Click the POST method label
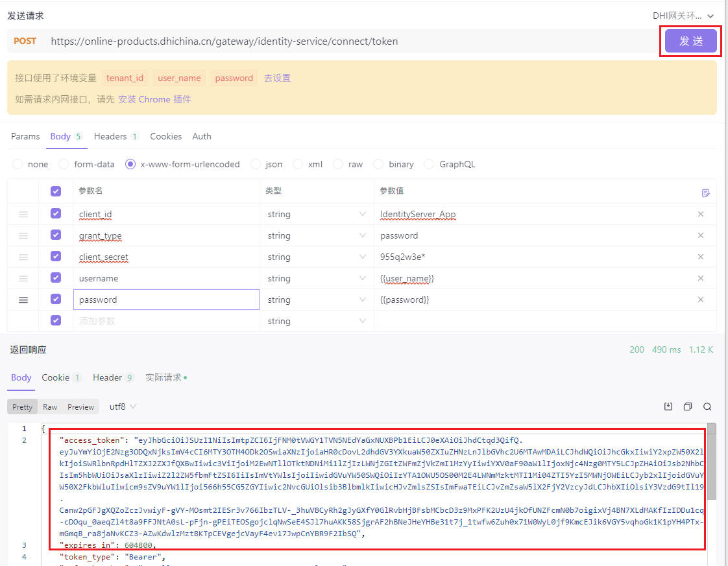Image resolution: width=728 pixels, height=566 pixels. pyautogui.click(x=25, y=41)
